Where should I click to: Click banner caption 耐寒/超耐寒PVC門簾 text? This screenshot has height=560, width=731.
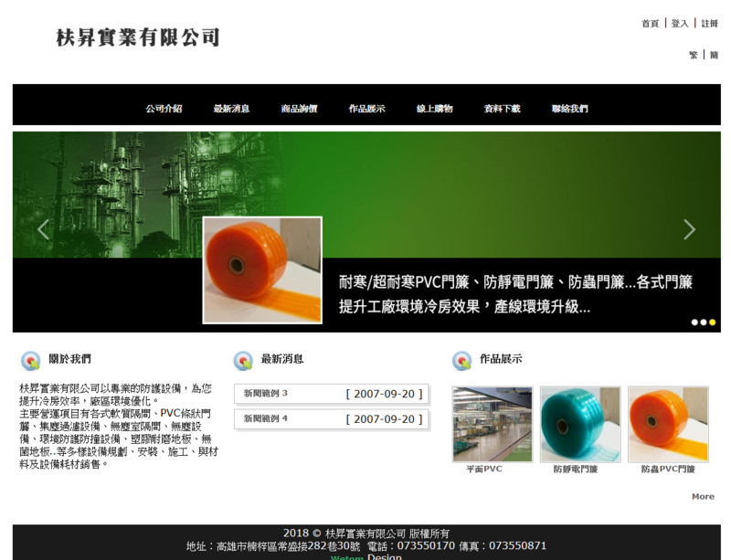point(515,282)
